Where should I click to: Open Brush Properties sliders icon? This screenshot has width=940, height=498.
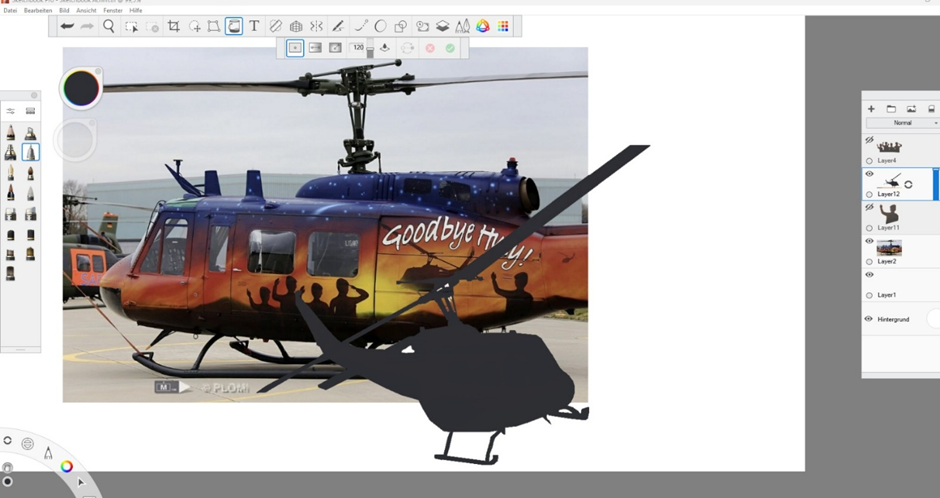[x=11, y=111]
